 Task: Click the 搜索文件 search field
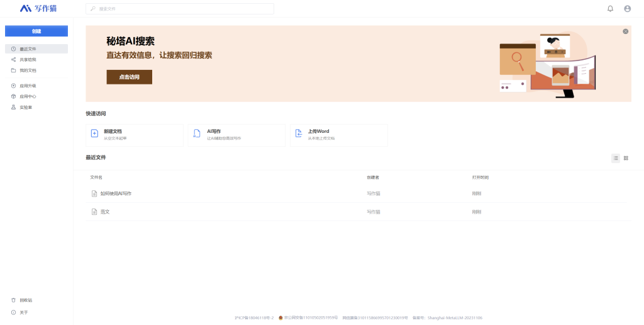point(179,9)
